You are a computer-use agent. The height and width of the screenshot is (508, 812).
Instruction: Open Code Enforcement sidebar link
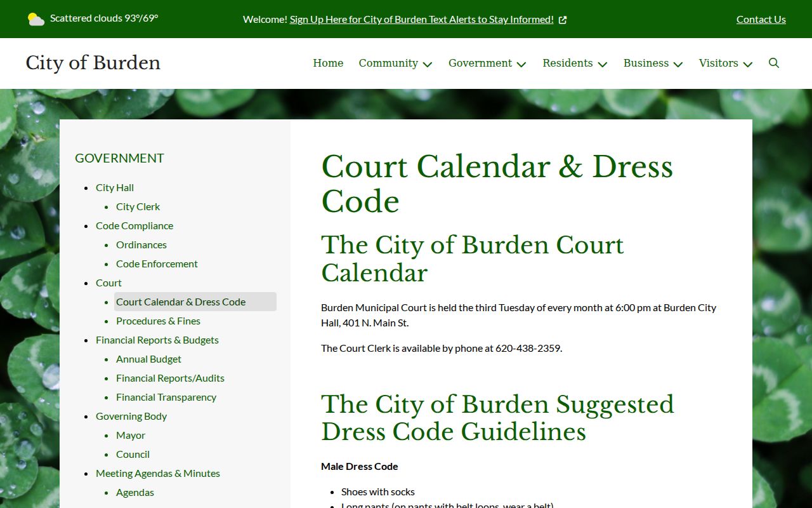[157, 264]
